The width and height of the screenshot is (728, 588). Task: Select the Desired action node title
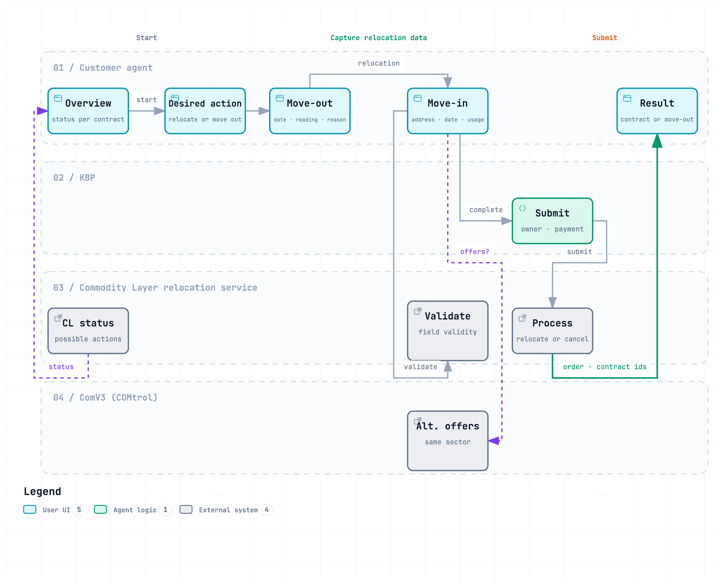[205, 103]
